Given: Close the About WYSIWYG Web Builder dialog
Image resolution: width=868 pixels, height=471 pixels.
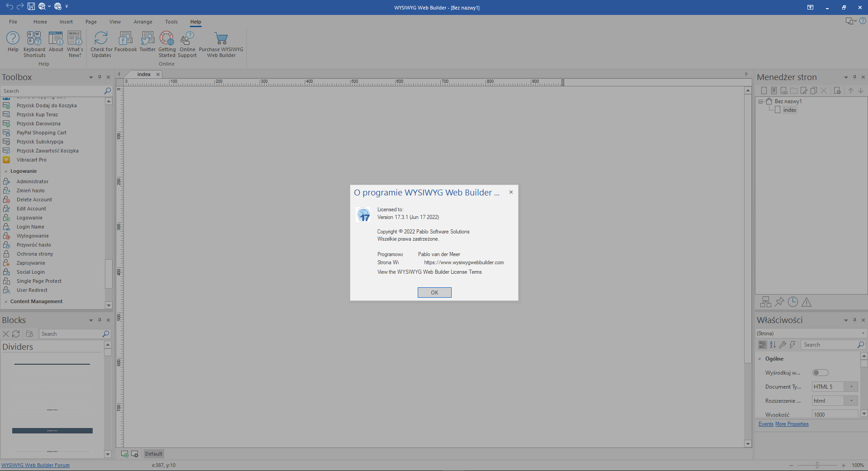Looking at the screenshot, I should (x=511, y=192).
